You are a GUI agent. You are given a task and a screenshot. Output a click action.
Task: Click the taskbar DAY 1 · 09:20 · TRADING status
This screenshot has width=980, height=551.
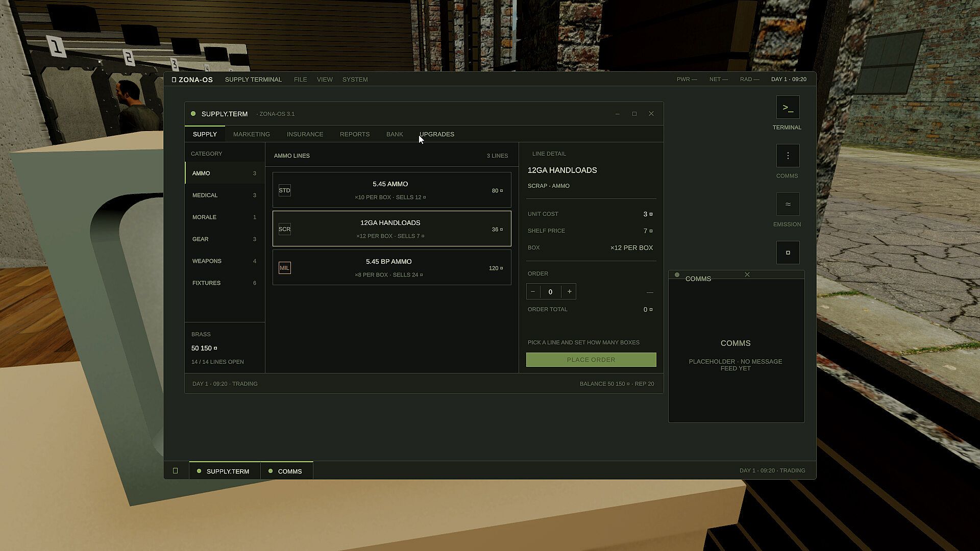772,471
